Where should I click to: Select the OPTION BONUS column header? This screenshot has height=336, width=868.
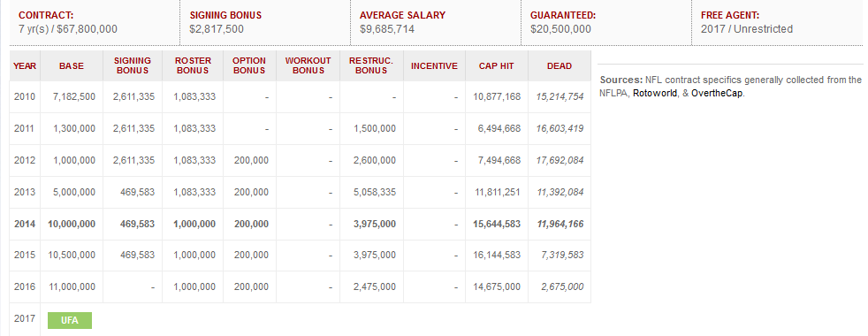tap(249, 65)
